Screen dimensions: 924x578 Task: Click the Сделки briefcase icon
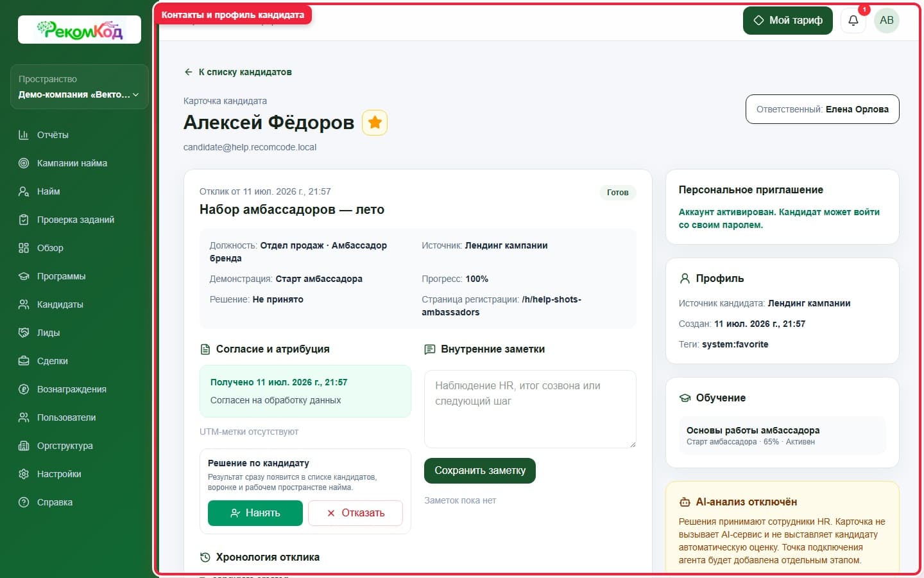(x=24, y=361)
